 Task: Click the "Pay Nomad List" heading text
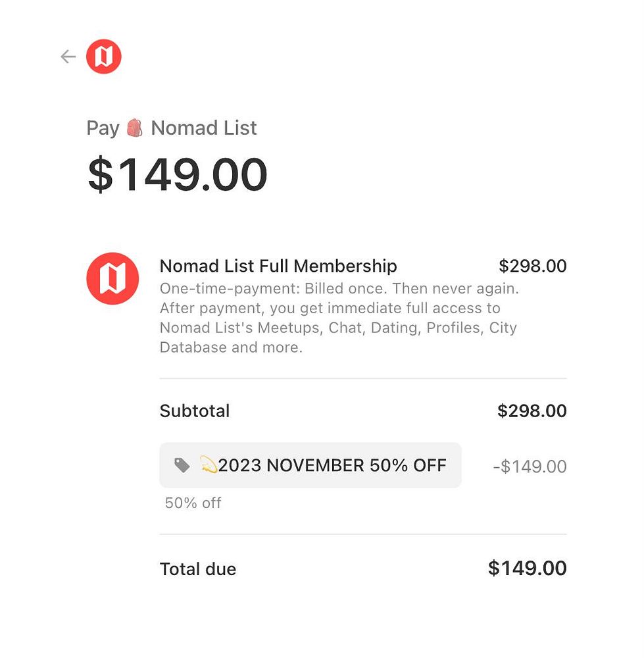click(172, 128)
